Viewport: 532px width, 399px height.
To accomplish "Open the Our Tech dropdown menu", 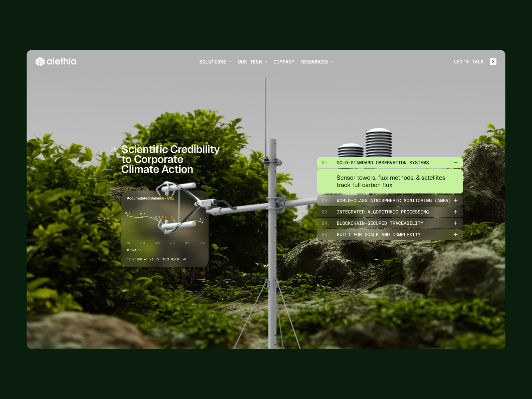I will (252, 62).
